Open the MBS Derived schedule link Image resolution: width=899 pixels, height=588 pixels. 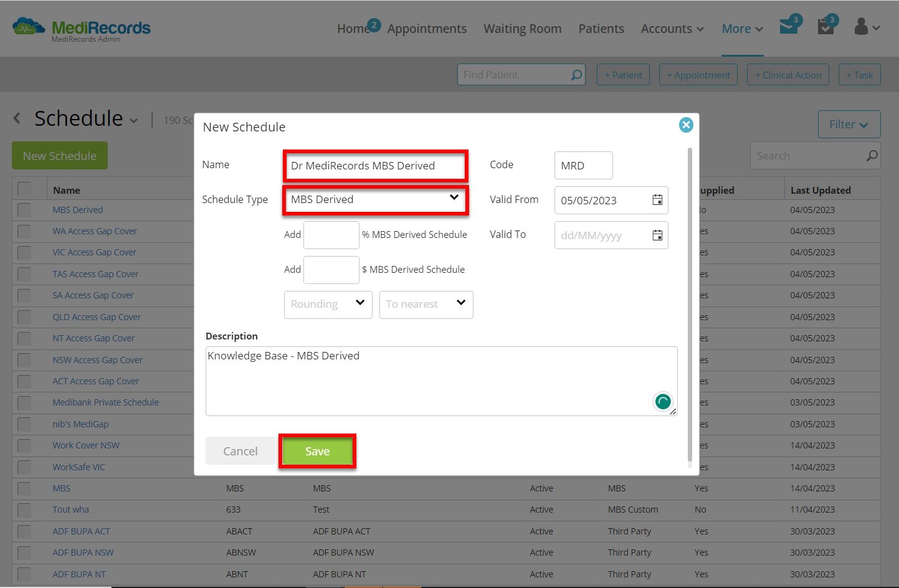point(78,210)
